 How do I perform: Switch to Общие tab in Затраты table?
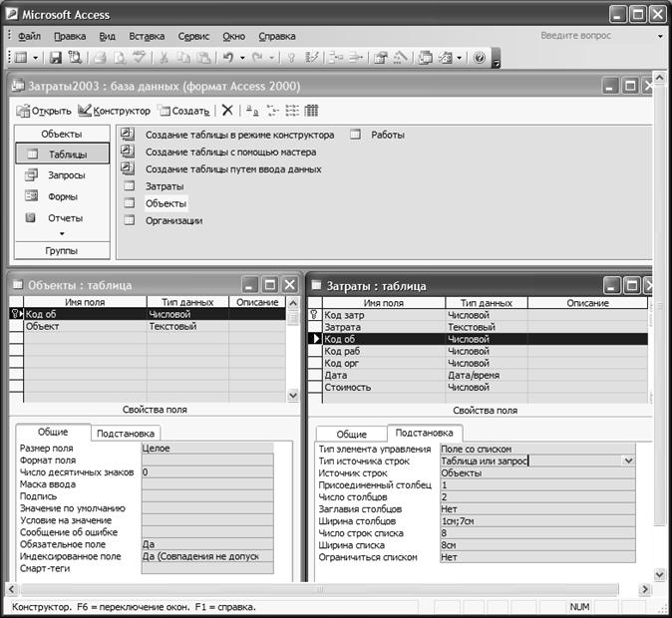pos(350,434)
